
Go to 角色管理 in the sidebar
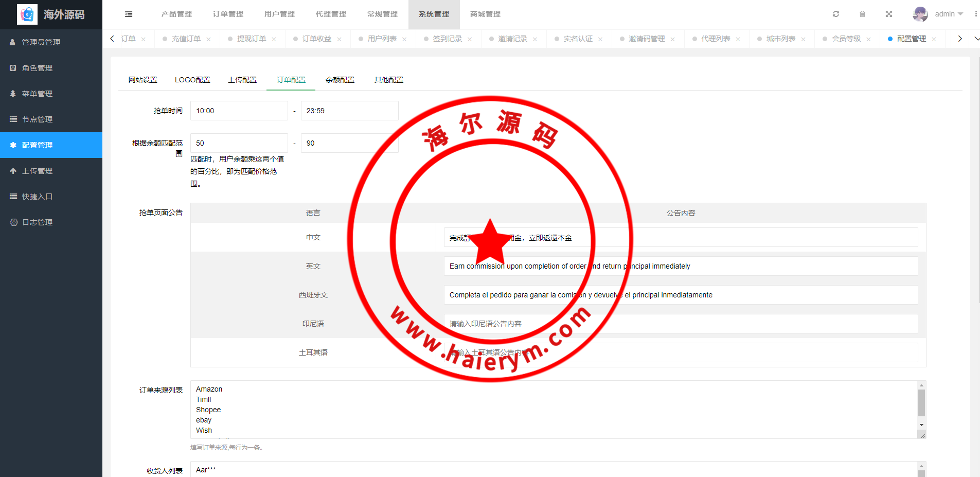click(x=37, y=68)
